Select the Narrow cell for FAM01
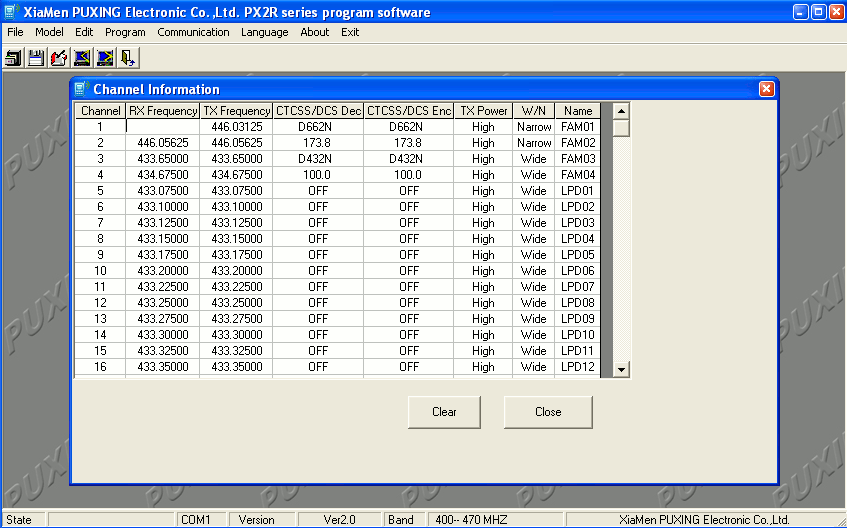847x528 pixels. 534,127
